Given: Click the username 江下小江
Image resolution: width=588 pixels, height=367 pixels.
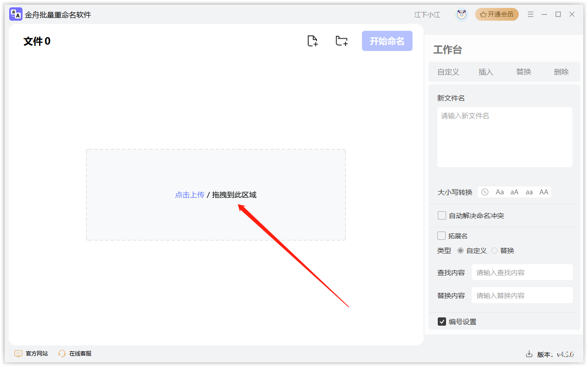Looking at the screenshot, I should tap(427, 15).
